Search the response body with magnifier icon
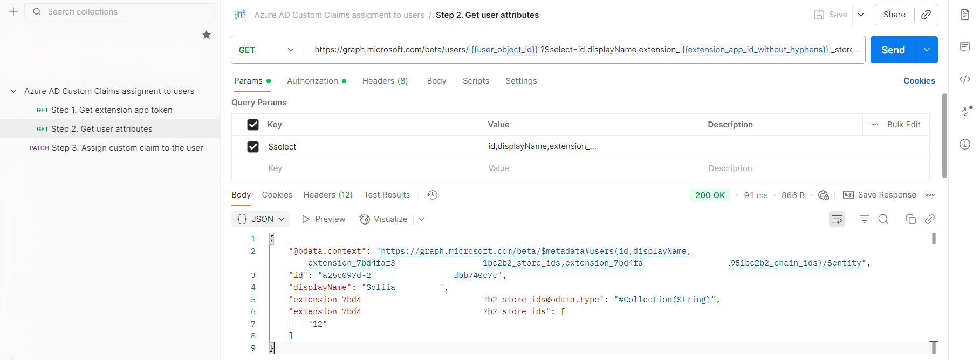 click(883, 219)
